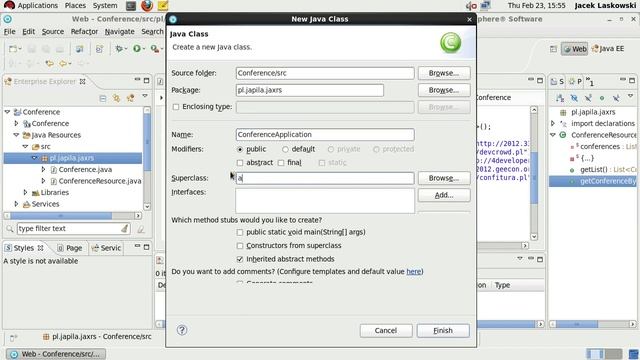Select the default modifier radio button
The image size is (640, 360).
[x=285, y=149]
